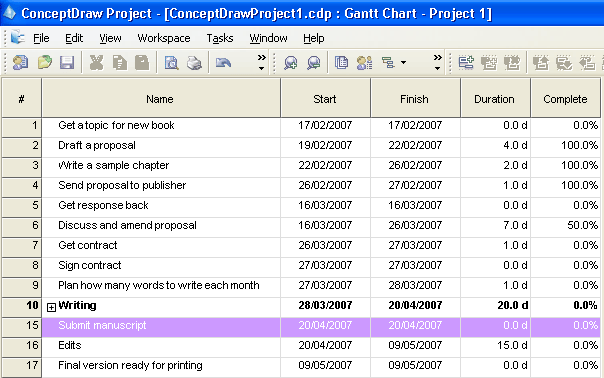Open the Window menu

(268, 38)
